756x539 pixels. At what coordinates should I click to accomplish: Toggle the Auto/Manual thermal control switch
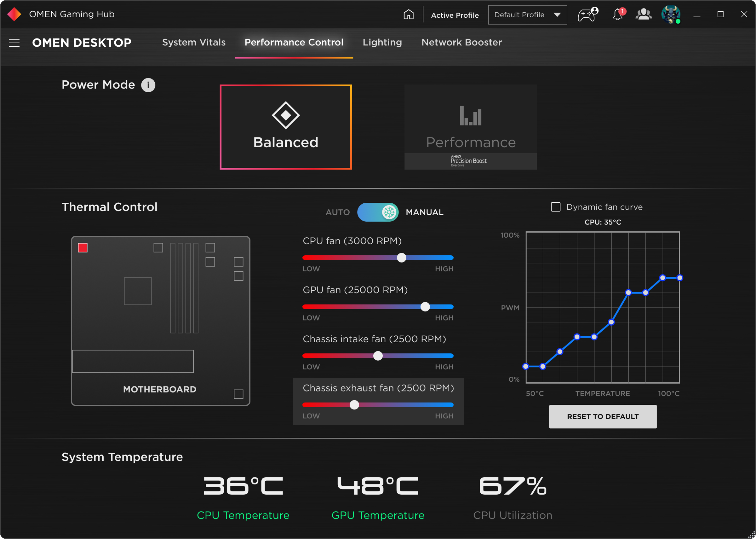[x=378, y=212]
